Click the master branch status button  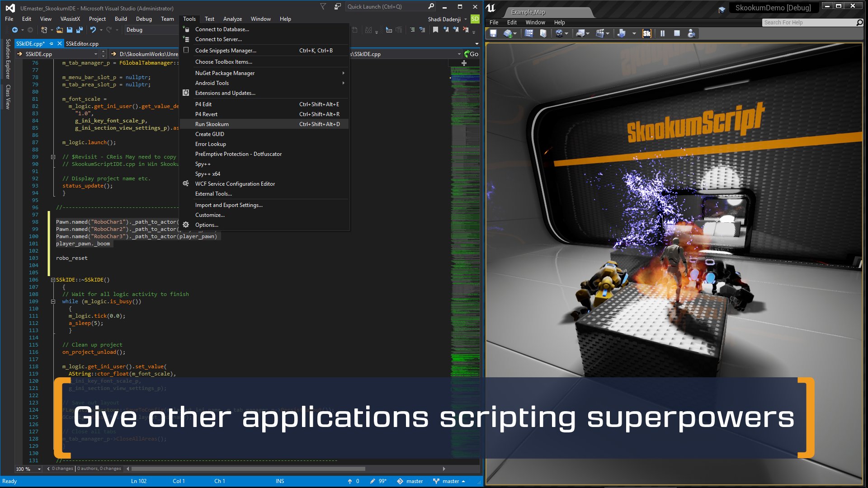(x=449, y=481)
